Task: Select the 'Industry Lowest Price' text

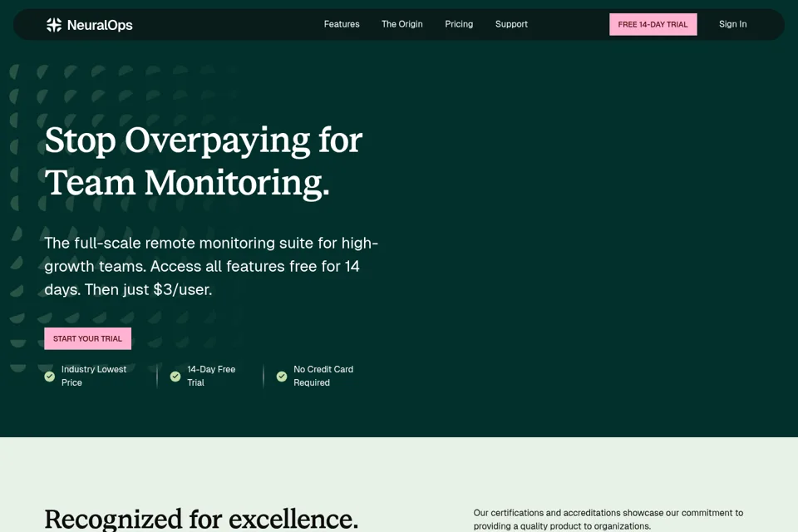Action: pos(94,376)
